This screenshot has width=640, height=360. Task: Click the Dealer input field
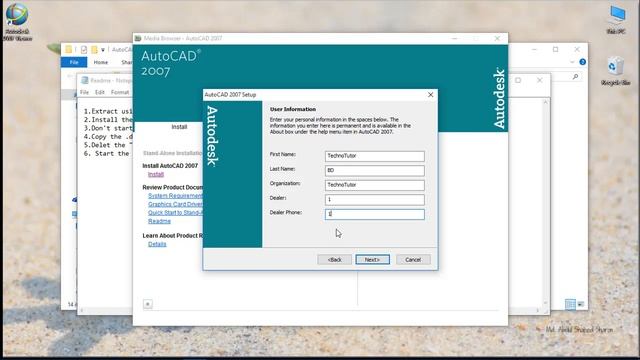click(x=374, y=200)
